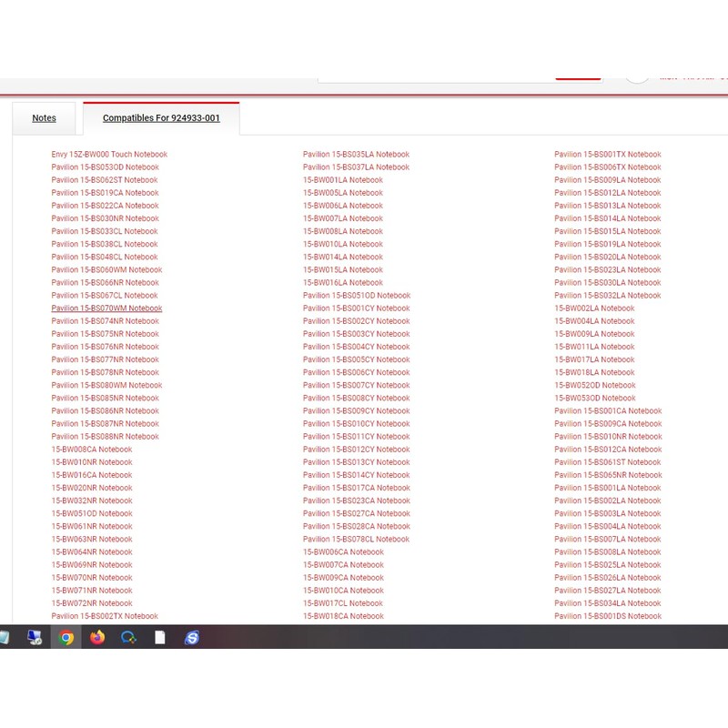Open the blue S app taskbar icon
Viewport: 728px width, 728px height.
pos(191,637)
